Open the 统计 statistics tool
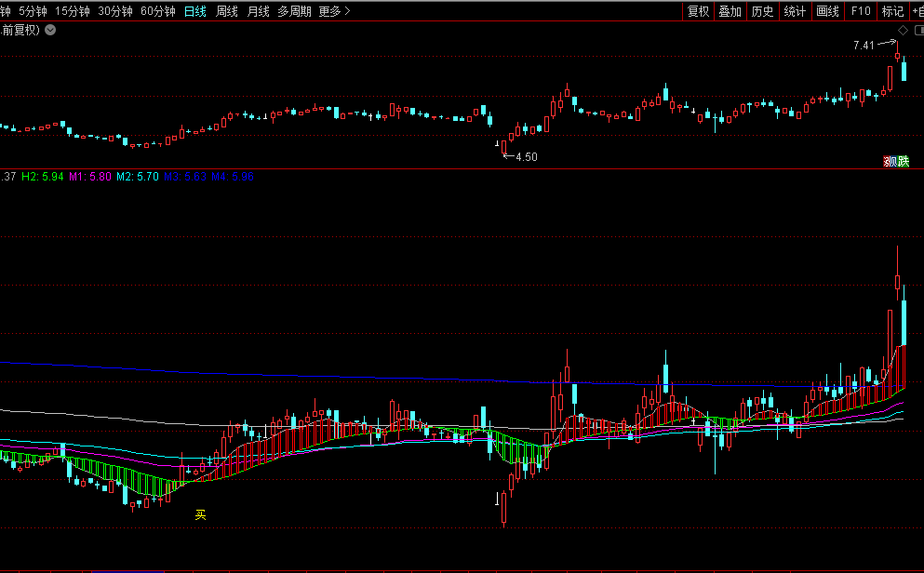Image resolution: width=924 pixels, height=573 pixels. click(795, 11)
